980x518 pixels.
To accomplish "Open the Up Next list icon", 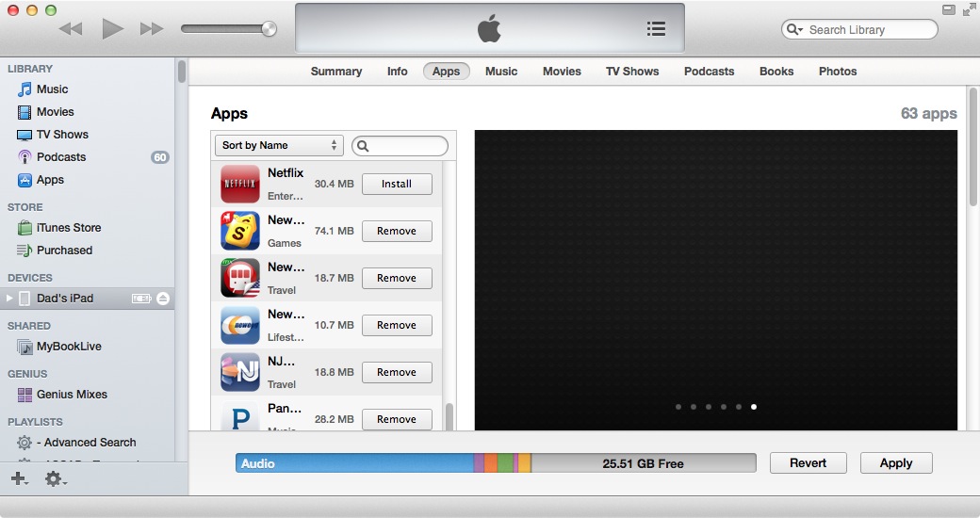I will [656, 29].
